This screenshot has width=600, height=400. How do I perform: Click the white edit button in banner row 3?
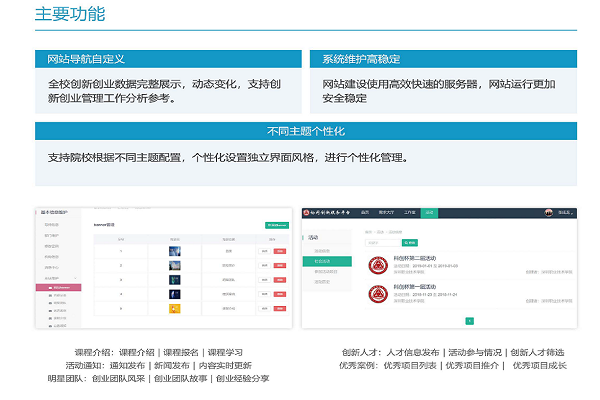pos(265,280)
